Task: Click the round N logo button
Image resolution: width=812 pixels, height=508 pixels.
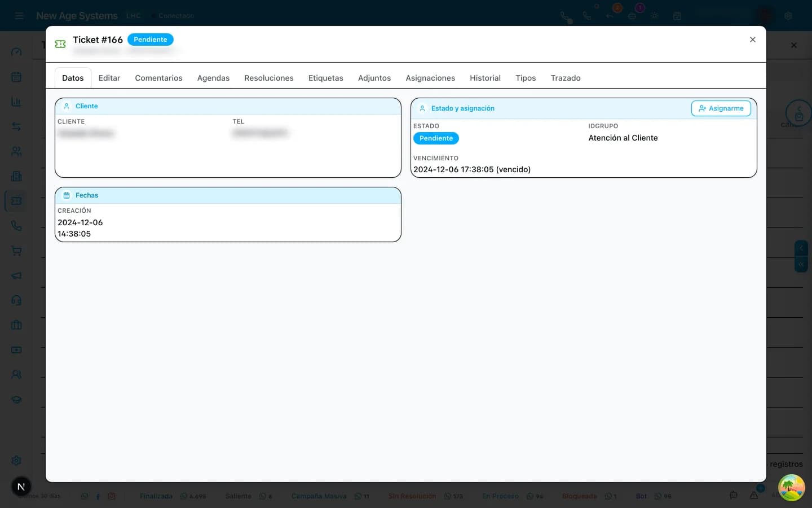Action: pyautogui.click(x=21, y=487)
